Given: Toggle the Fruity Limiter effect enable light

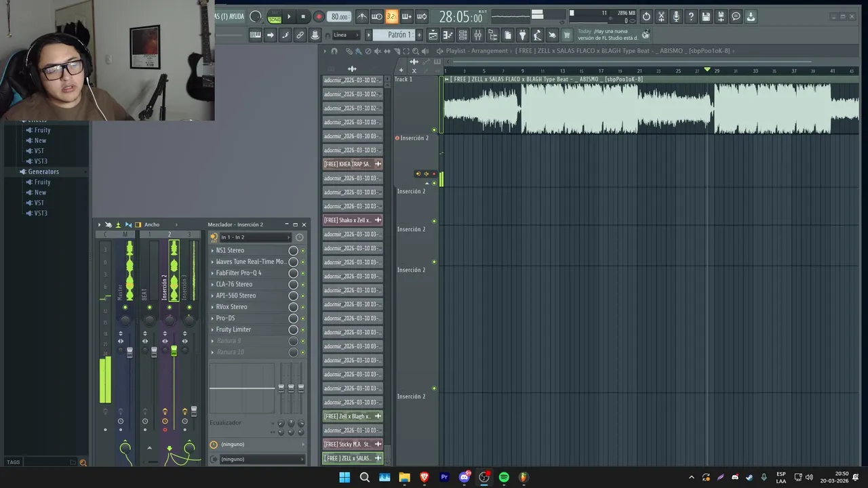Looking at the screenshot, I should point(302,329).
